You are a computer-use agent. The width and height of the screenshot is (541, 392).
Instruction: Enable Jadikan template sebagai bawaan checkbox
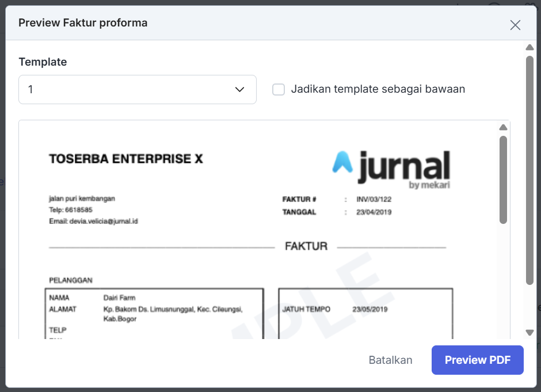tap(279, 89)
